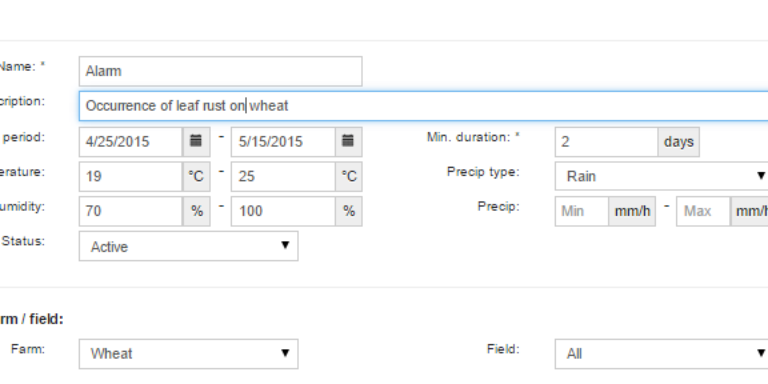Click the Min. duration field showing 2

tap(606, 142)
